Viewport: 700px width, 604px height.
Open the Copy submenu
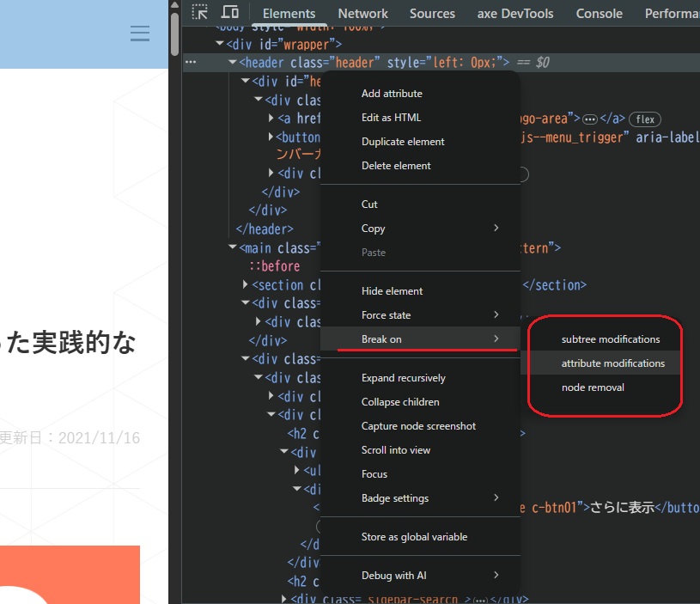[x=420, y=229]
